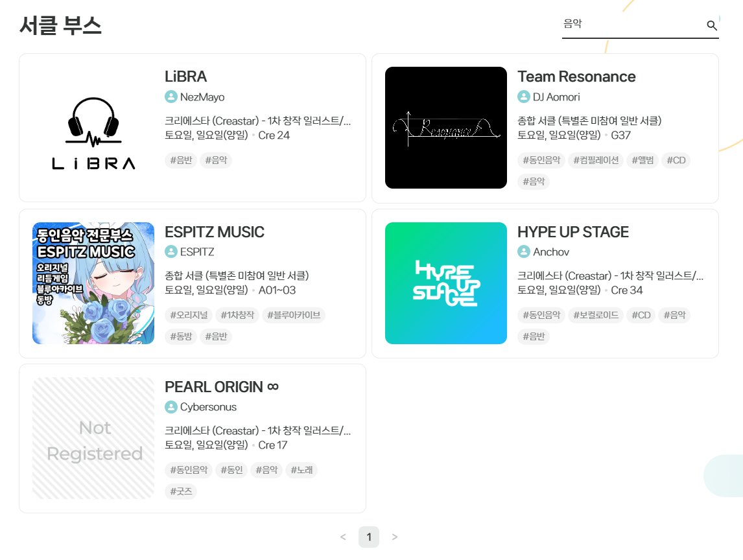
Task: Click the #동인음악 tag on PEARL ORIGIN card
Action: pos(189,470)
